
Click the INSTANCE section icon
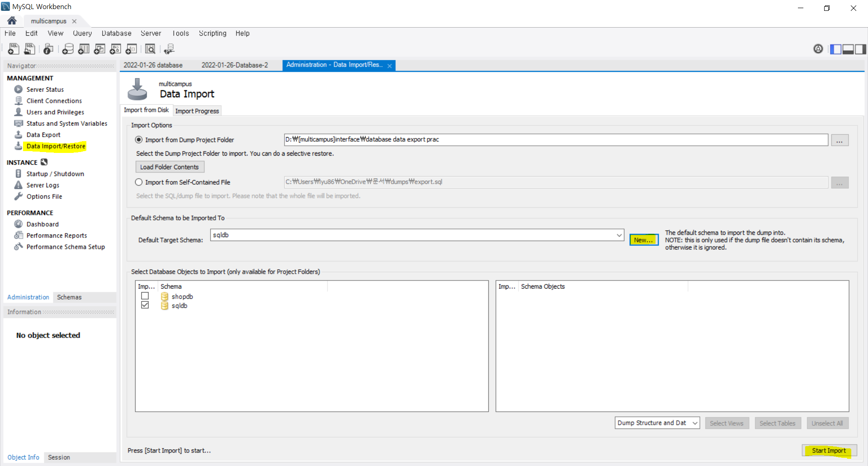point(44,162)
